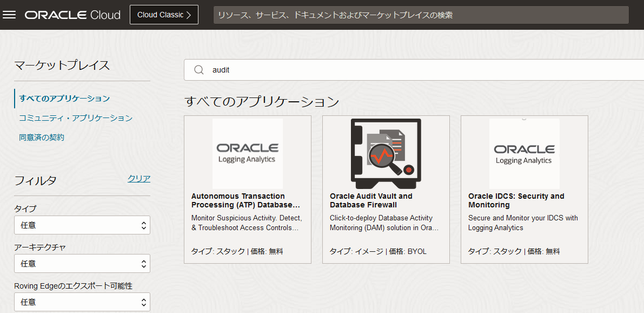Click ATP card's 'タイプ: スタック | 価格: 無料' text
The width and height of the screenshot is (644, 313).
click(x=237, y=251)
